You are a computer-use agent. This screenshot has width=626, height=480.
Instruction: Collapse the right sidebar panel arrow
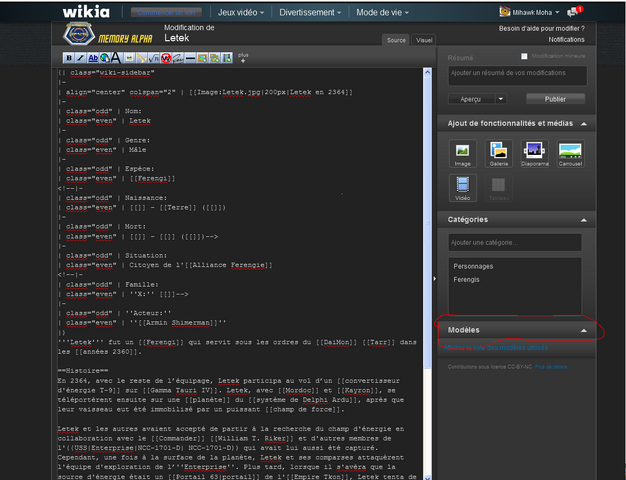click(435, 279)
